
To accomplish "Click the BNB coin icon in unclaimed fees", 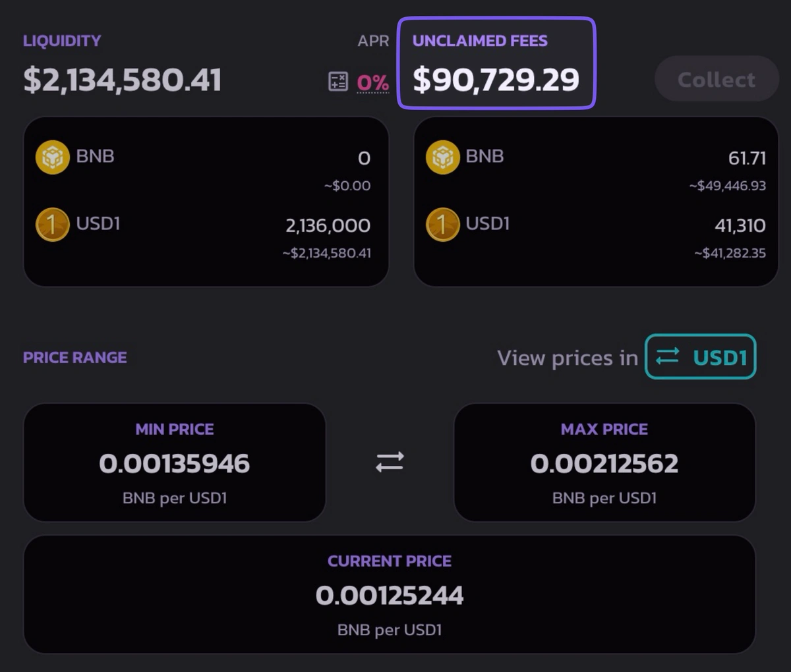I will coord(442,157).
